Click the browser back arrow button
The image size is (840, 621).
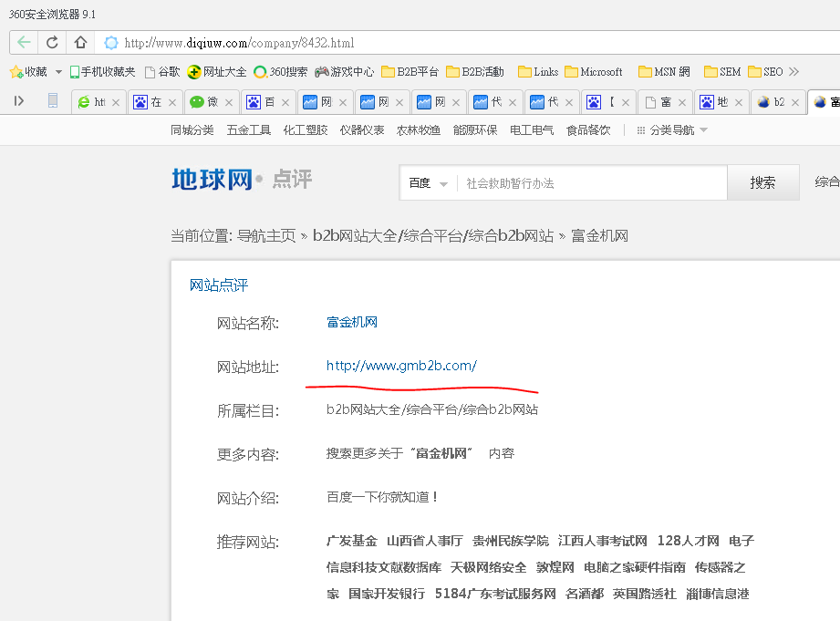pos(24,42)
